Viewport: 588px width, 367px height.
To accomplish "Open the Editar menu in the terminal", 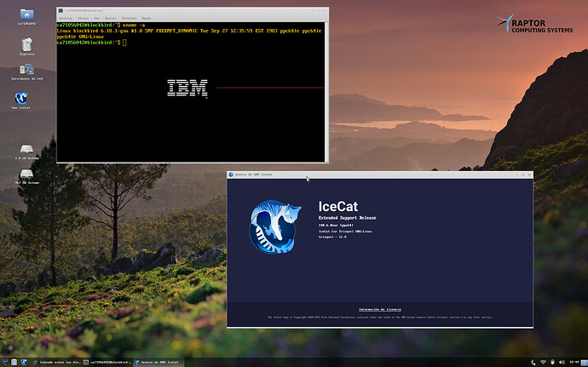I will click(83, 18).
